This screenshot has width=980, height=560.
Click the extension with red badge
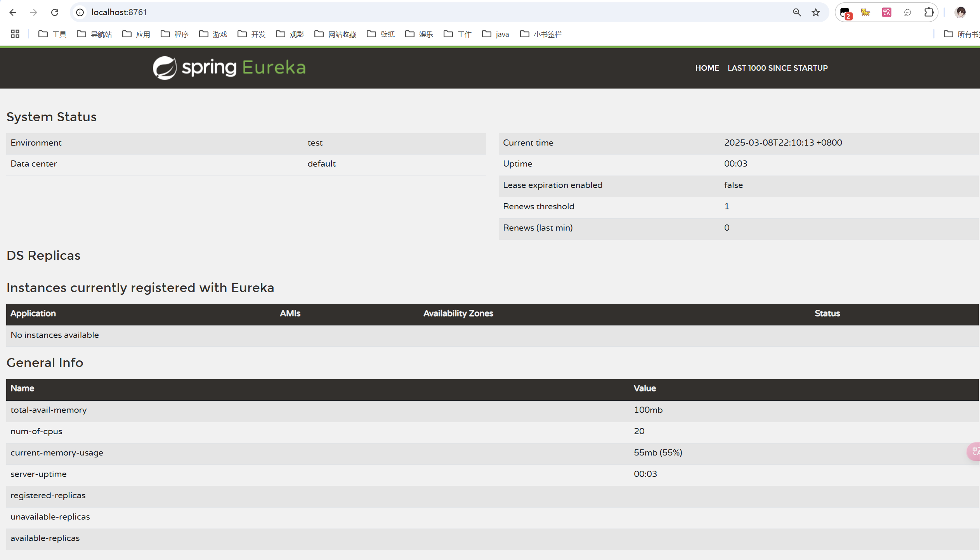click(x=845, y=13)
